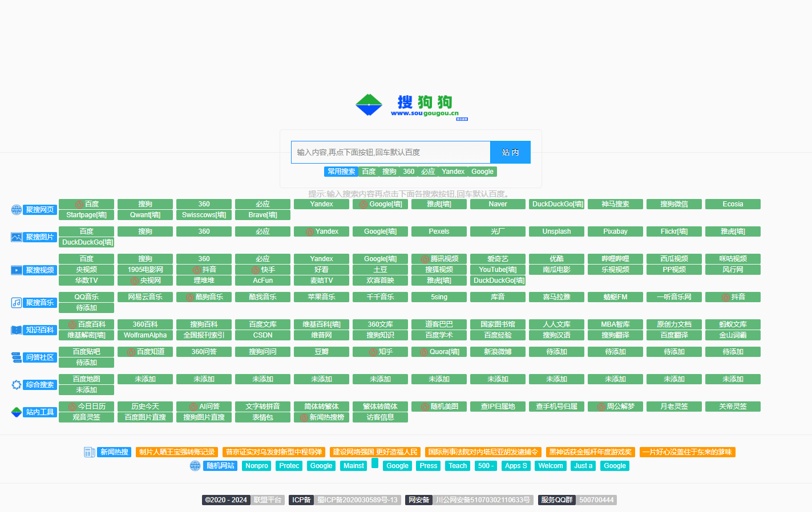Open the 查IP归属地 tool

pos(498,407)
